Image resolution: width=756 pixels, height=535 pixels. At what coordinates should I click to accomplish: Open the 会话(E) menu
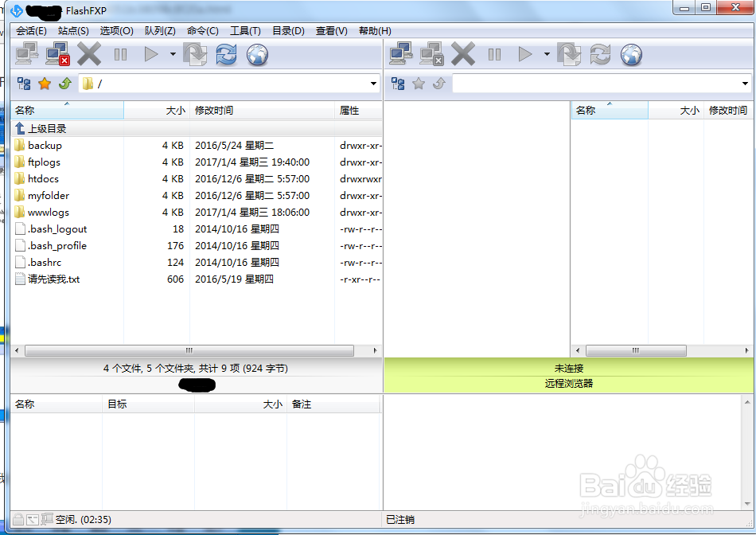tap(31, 31)
